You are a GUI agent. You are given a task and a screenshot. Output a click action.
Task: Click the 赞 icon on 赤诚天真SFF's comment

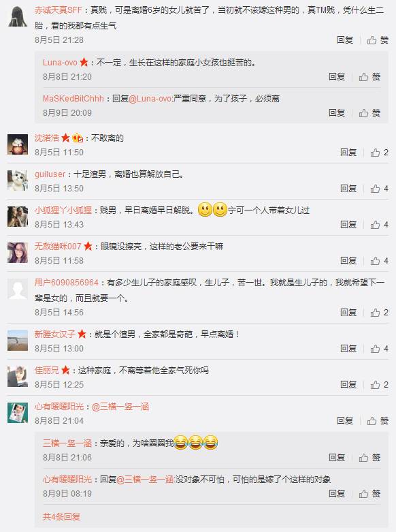pos(378,40)
